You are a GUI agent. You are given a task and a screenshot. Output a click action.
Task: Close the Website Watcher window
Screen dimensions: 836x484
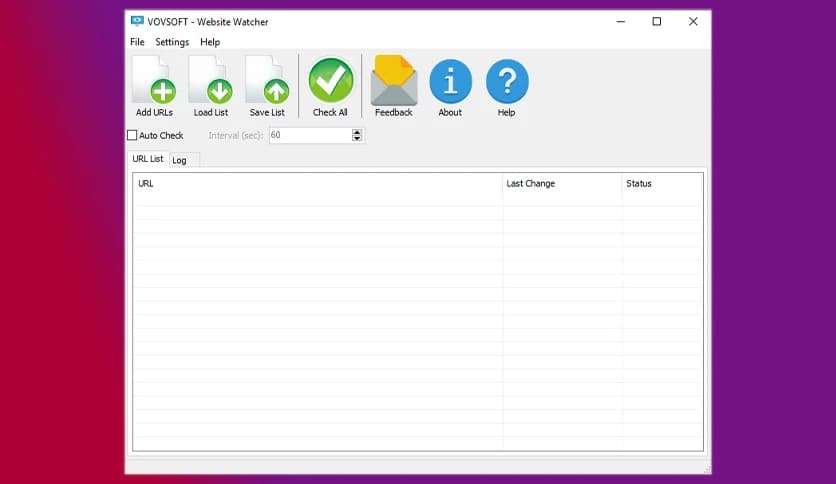pyautogui.click(x=693, y=21)
